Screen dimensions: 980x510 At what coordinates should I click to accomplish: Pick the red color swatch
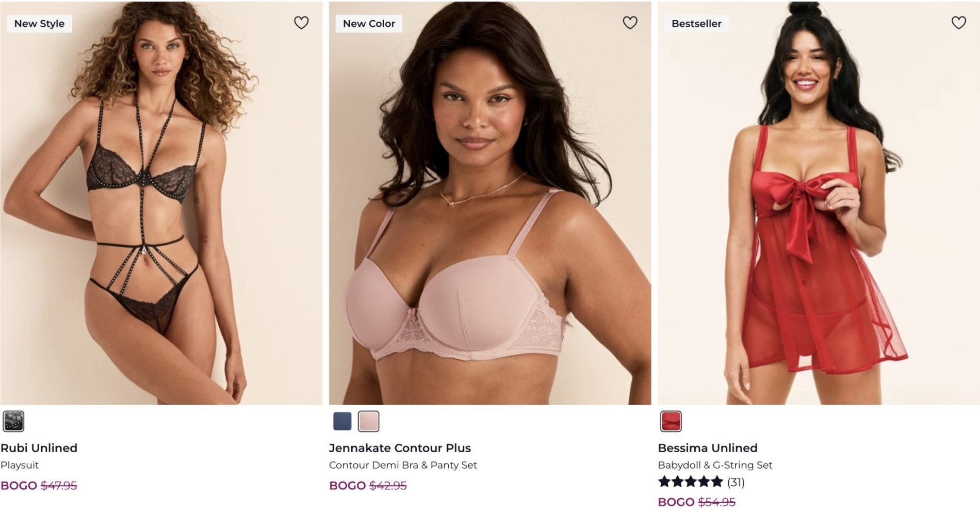point(671,421)
